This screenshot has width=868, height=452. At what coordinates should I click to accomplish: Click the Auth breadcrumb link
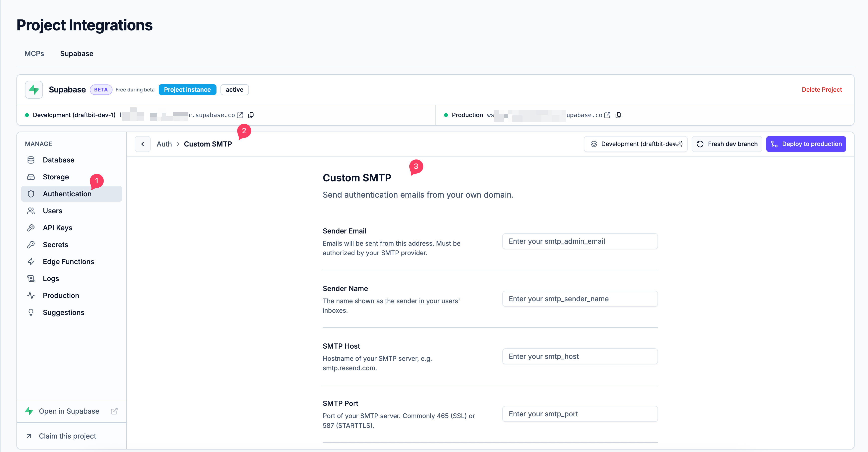click(164, 144)
